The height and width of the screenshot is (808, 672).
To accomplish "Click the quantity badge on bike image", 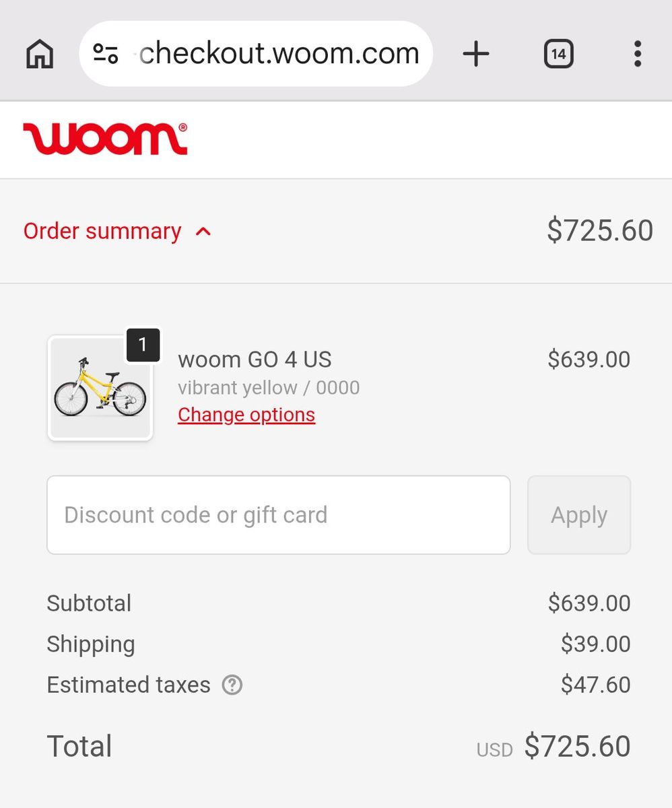I will (x=143, y=345).
